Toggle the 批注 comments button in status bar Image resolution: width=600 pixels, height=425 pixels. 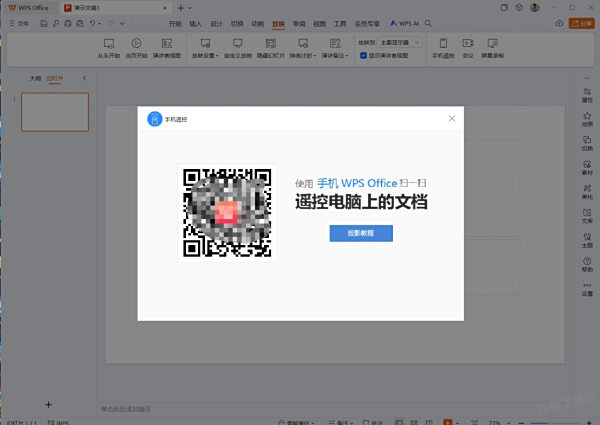tap(373, 423)
